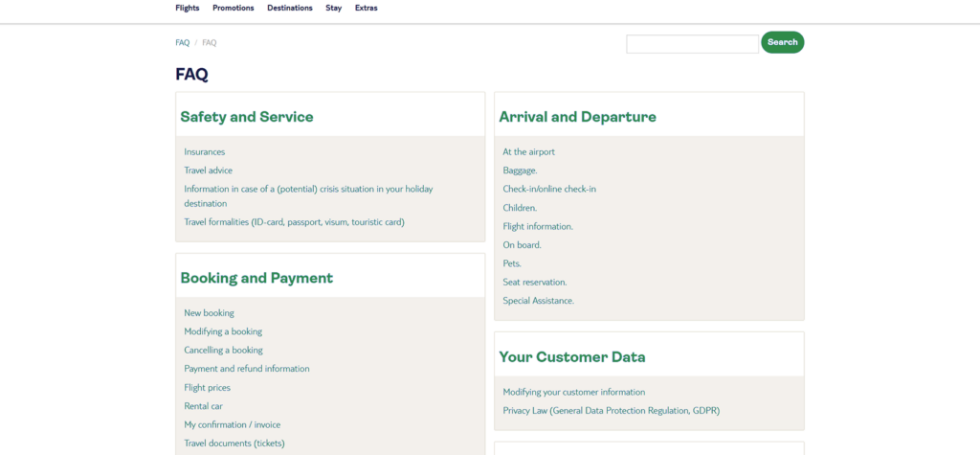Open the Destinations menu
The height and width of the screenshot is (455, 980).
coord(289,8)
